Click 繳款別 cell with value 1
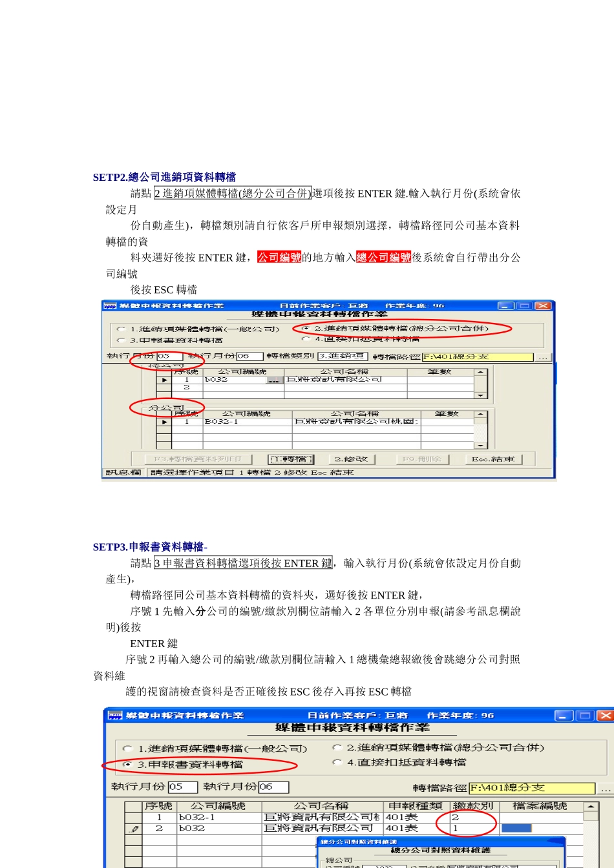The height and width of the screenshot is (868, 614). [x=474, y=828]
